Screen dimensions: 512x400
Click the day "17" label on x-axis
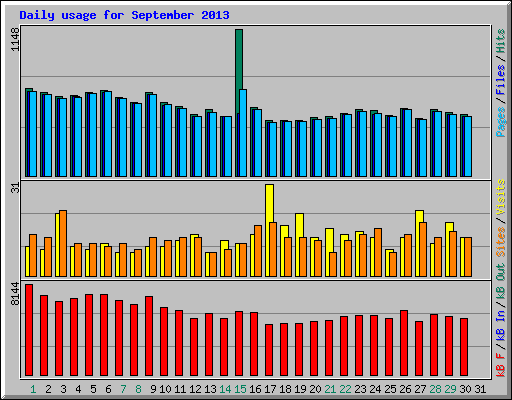(270, 389)
